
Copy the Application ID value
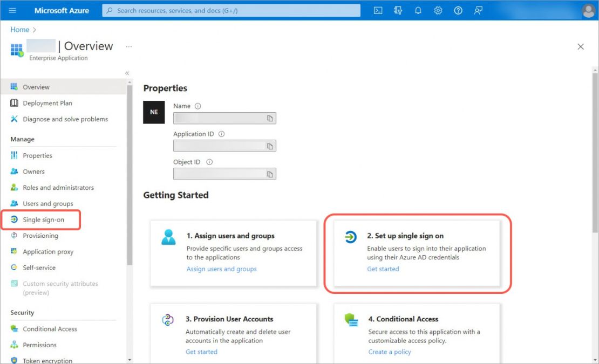point(270,146)
